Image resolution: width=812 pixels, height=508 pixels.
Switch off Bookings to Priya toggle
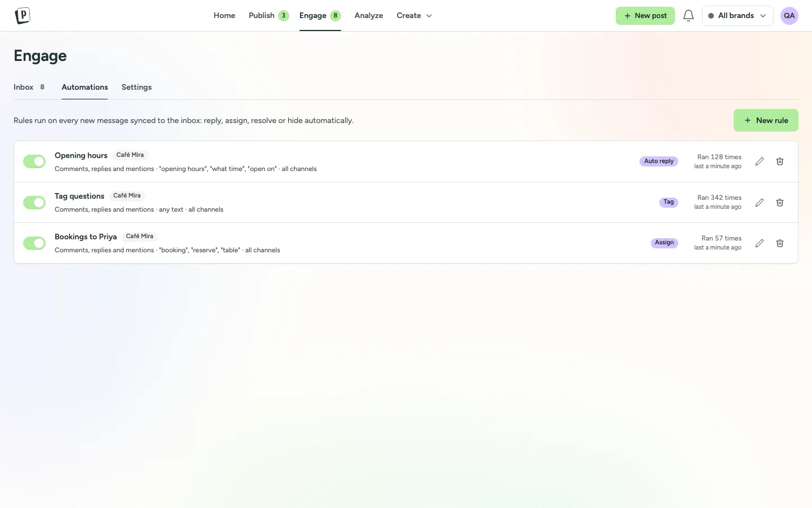(x=34, y=243)
